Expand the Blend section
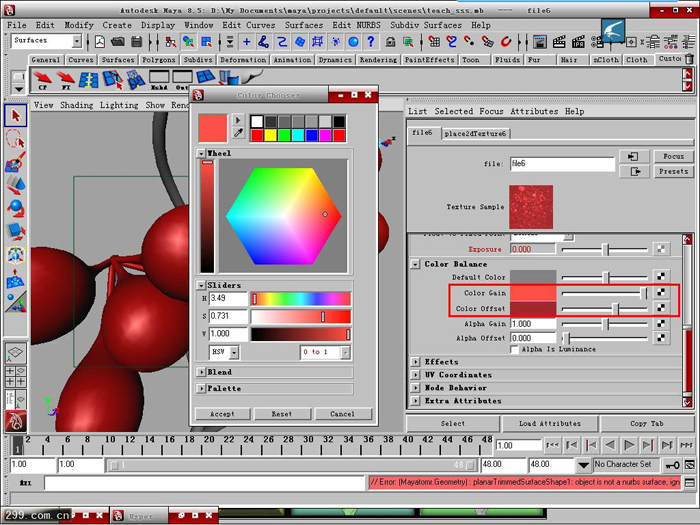The image size is (700, 525). (201, 372)
